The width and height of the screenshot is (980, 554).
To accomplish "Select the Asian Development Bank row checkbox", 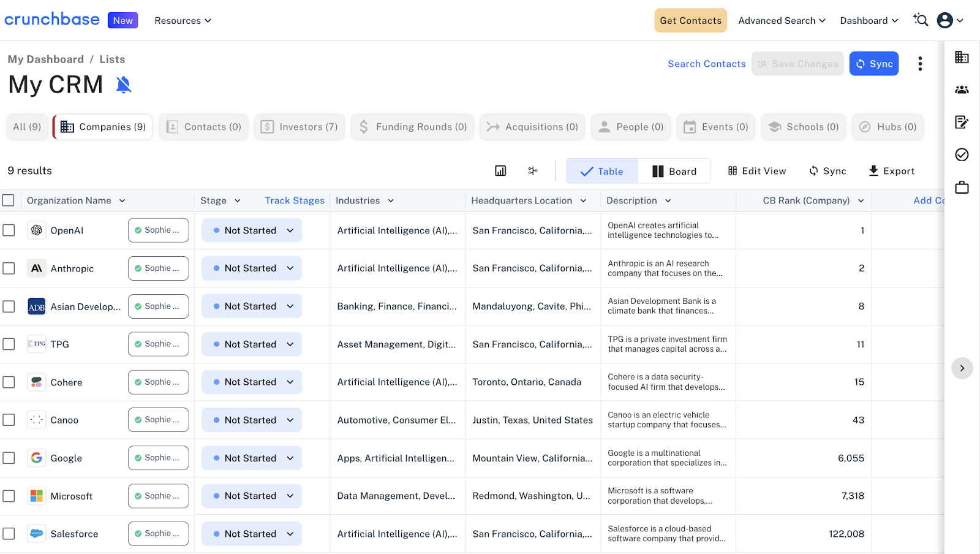I will point(9,306).
